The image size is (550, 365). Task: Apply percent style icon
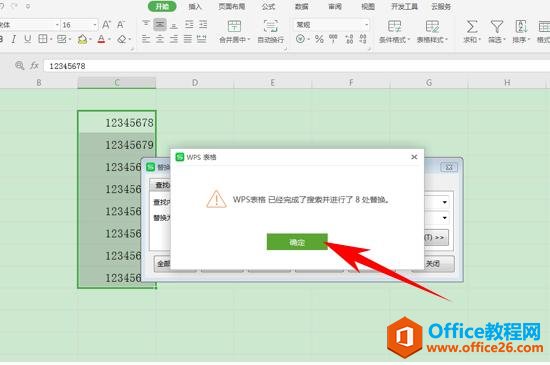pyautogui.click(x=319, y=39)
